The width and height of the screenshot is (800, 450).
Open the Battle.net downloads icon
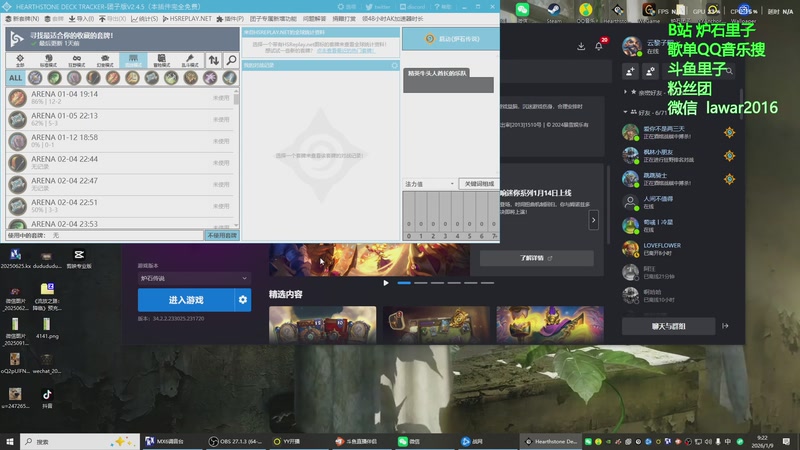pos(581,46)
